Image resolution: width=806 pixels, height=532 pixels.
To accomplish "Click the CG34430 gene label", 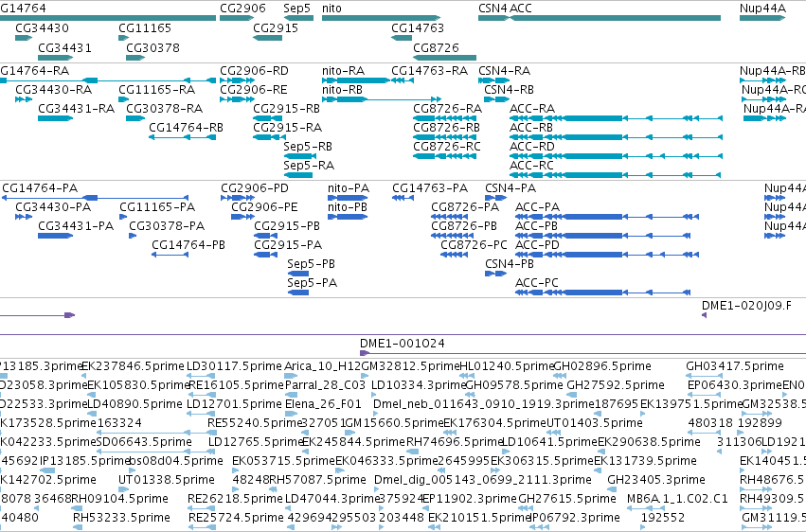I will [43, 27].
